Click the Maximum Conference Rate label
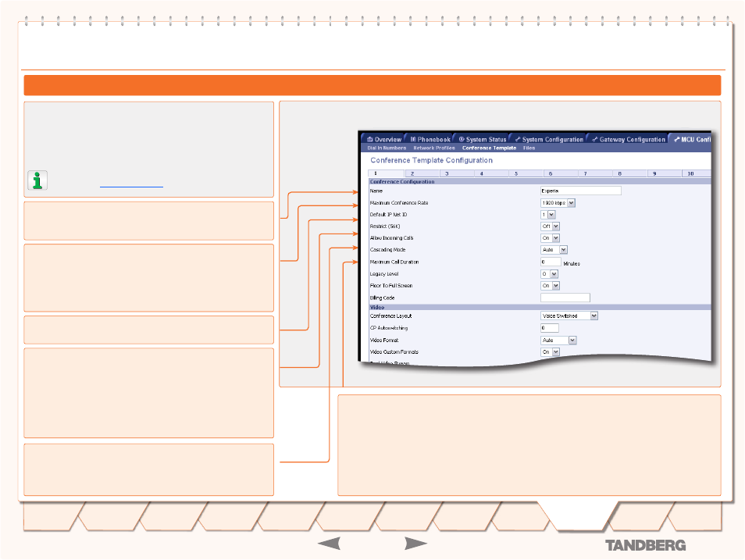Image resolution: width=745 pixels, height=560 pixels. coord(399,203)
